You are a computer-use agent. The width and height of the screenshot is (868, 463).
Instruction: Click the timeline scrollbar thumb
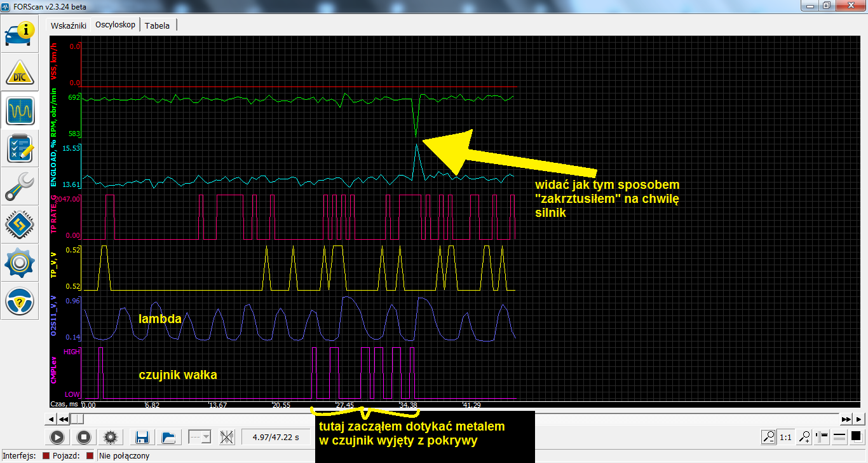tap(77, 419)
